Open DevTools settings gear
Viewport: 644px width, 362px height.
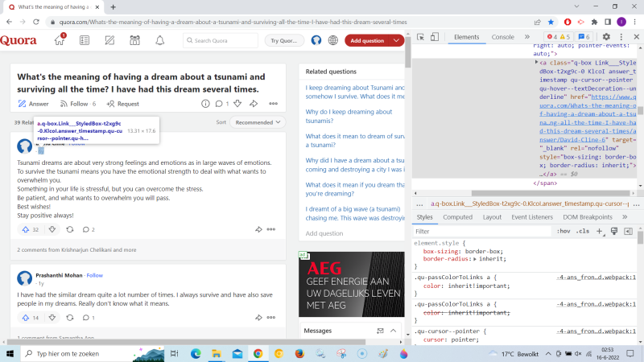(x=608, y=37)
